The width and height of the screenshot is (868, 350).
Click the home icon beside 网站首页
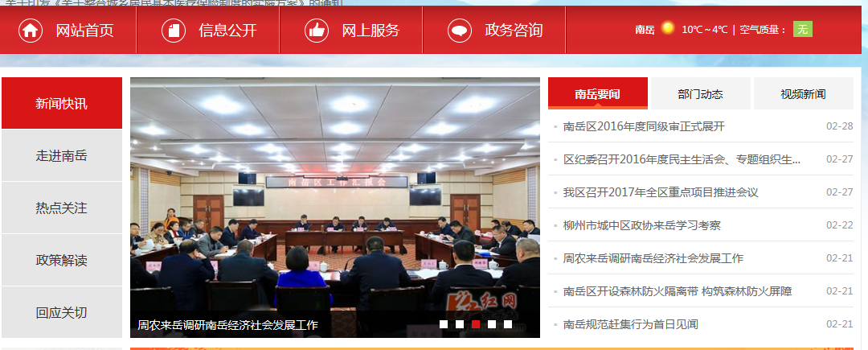tap(31, 30)
